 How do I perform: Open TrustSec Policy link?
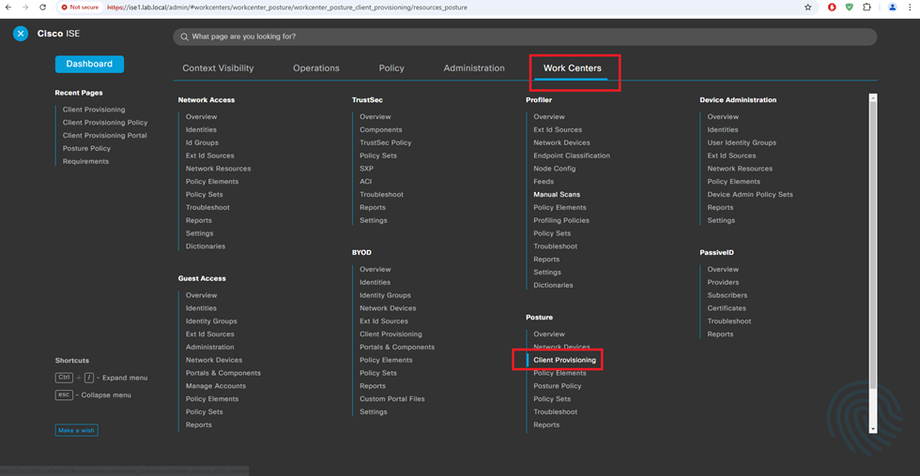385,143
